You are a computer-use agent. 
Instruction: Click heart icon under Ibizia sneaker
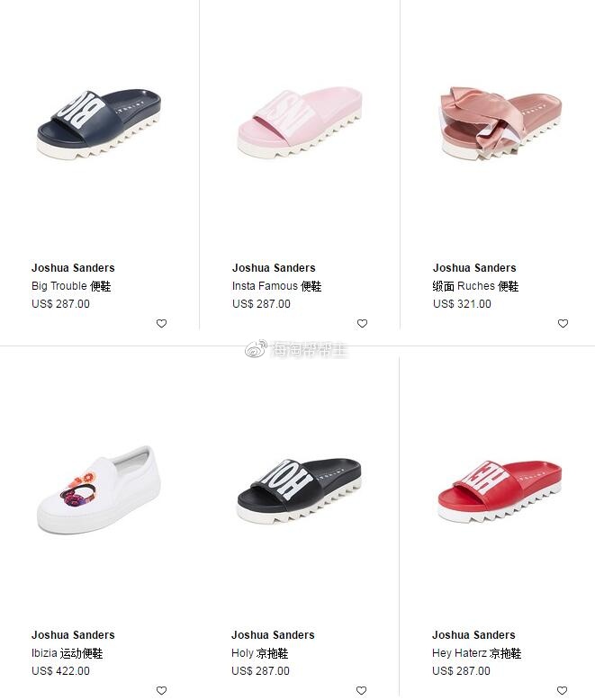click(161, 690)
